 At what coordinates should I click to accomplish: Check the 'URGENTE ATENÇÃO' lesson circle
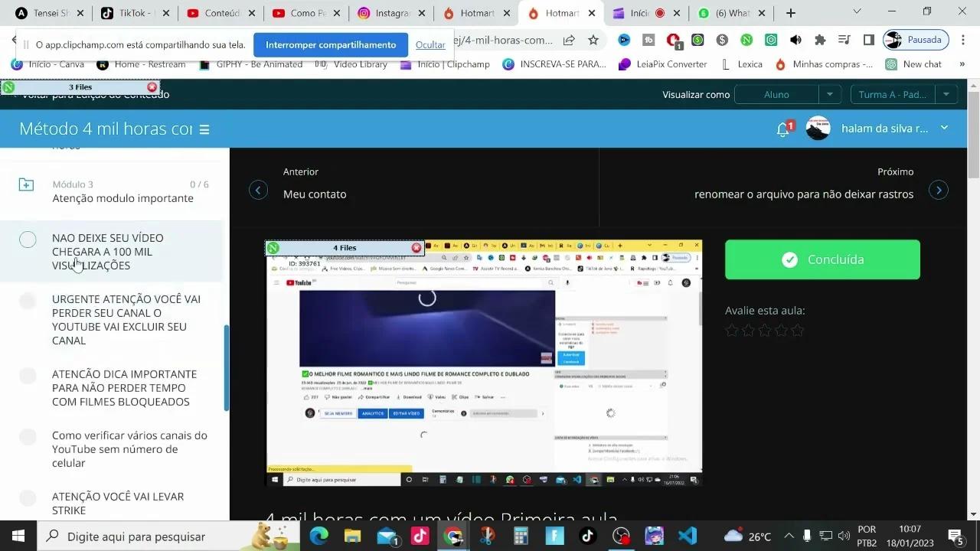[28, 301]
